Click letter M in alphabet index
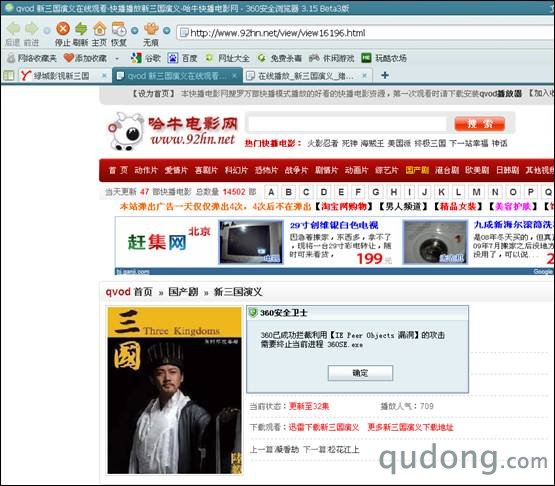 (476, 192)
